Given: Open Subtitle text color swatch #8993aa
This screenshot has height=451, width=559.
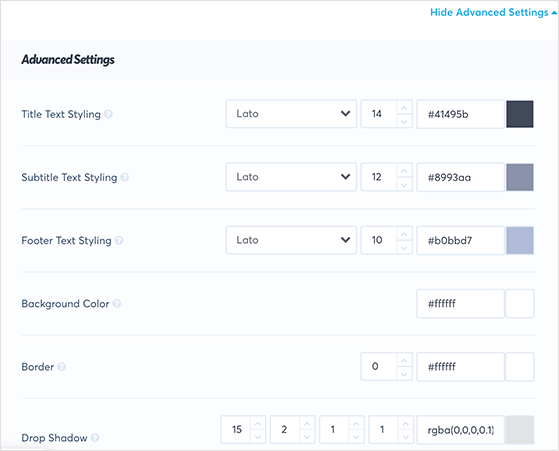Looking at the screenshot, I should 520,177.
